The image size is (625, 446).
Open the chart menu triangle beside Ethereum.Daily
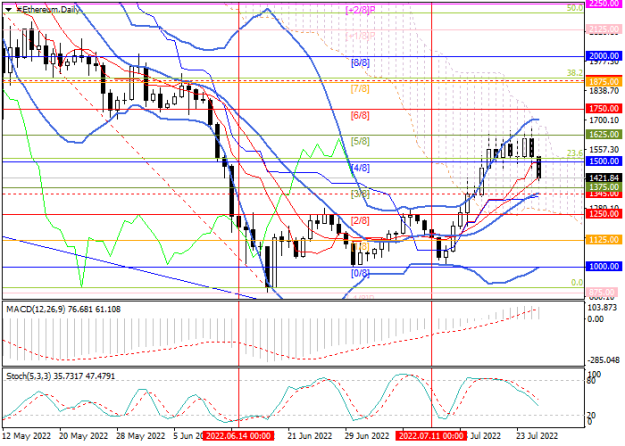8,10
